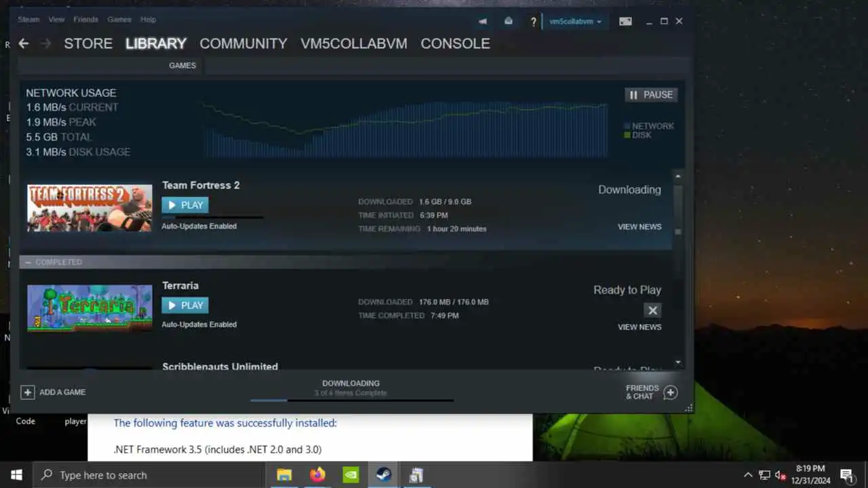Open the VM5COLLABVM profile tab
The width and height of the screenshot is (868, 488).
point(354,43)
